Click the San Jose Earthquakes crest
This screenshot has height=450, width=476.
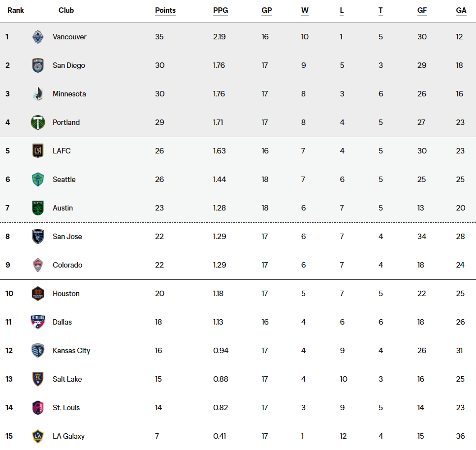click(38, 237)
